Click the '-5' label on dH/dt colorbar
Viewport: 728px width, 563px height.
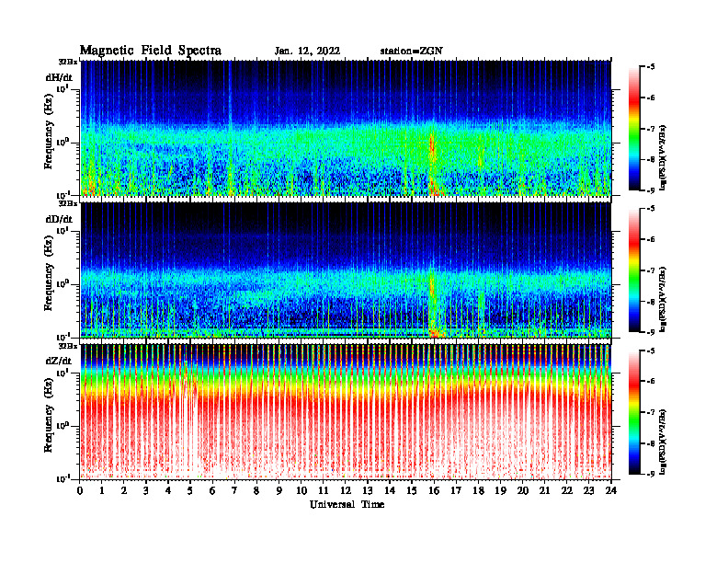[651, 67]
